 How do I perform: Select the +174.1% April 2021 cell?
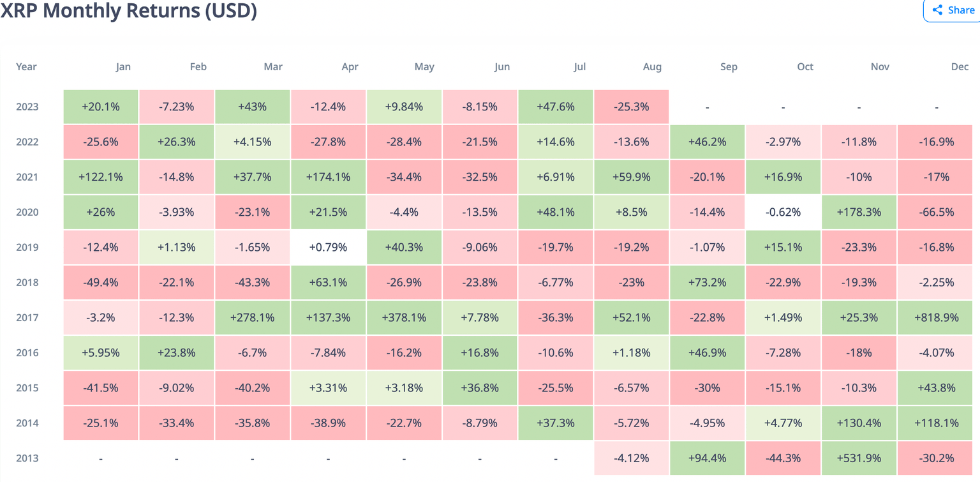tap(328, 177)
